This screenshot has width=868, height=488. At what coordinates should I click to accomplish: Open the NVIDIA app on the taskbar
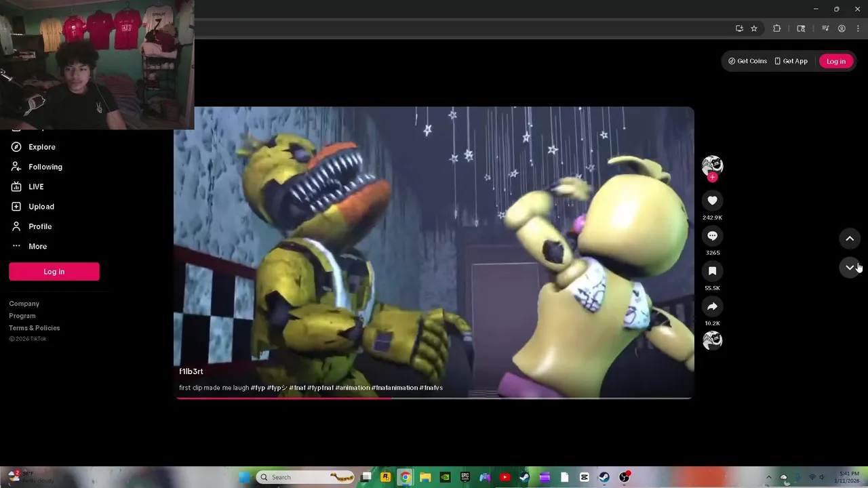pos(445,477)
